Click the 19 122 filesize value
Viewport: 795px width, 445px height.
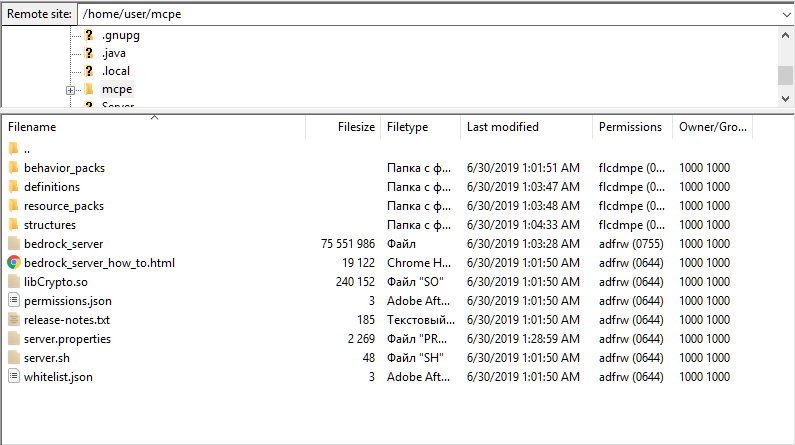tap(358, 263)
